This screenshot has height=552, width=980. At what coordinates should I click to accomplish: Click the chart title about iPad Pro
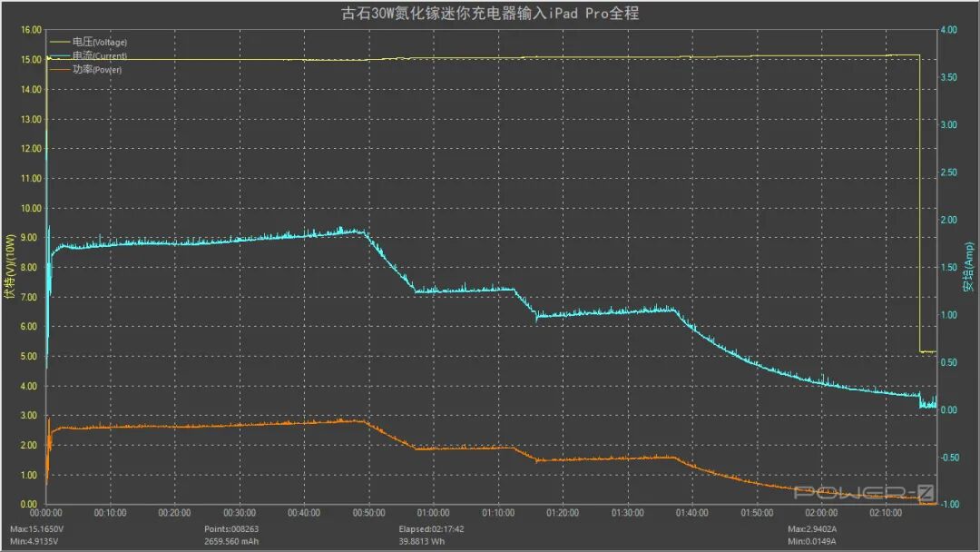[x=489, y=13]
